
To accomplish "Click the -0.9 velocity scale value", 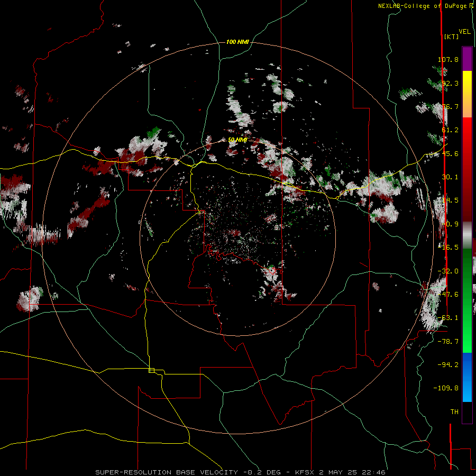I will [450, 224].
